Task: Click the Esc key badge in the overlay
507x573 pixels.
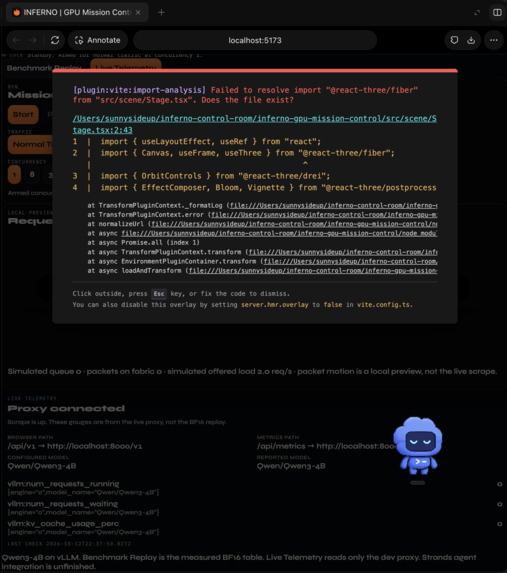Action: point(159,294)
